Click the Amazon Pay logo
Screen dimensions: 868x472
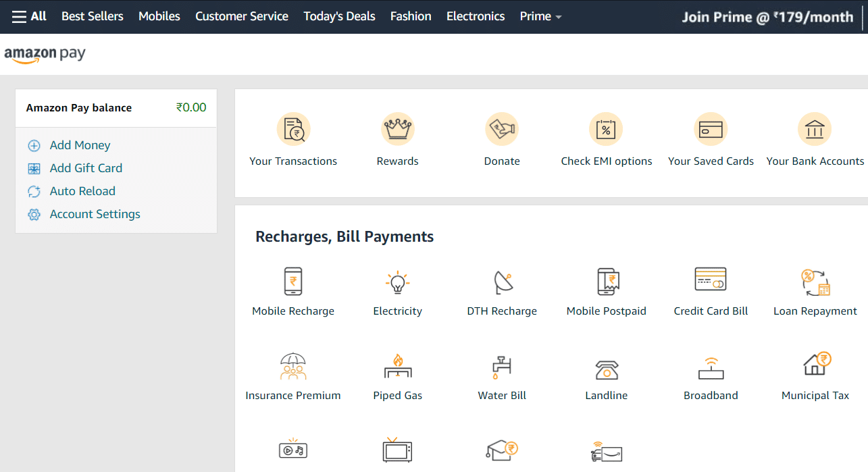(45, 55)
